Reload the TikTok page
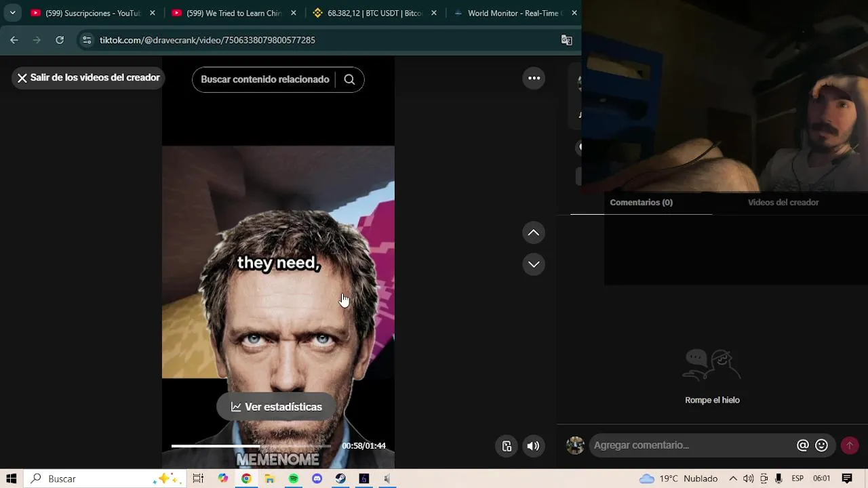Viewport: 868px width, 488px height. [x=60, y=40]
